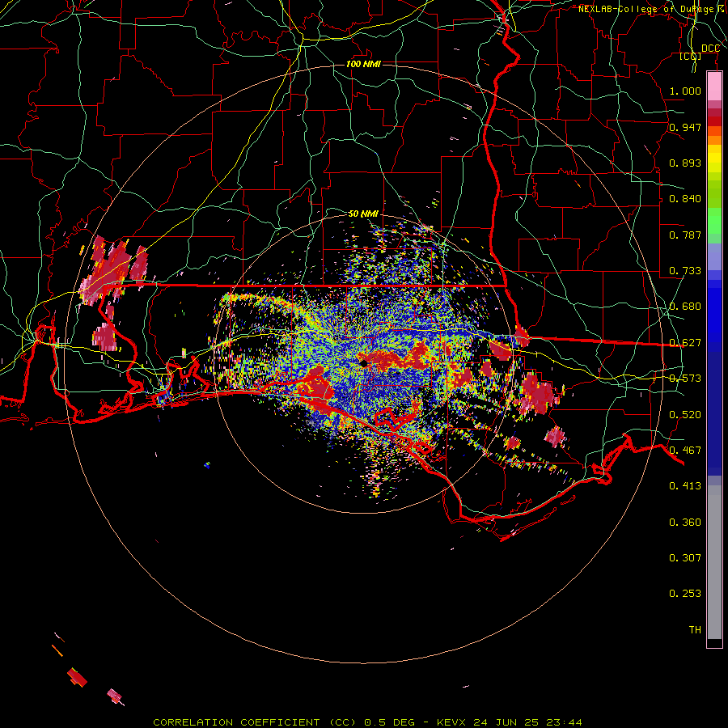
Task: Click the 0.947 value on the color scale
Action: pyautogui.click(x=685, y=127)
